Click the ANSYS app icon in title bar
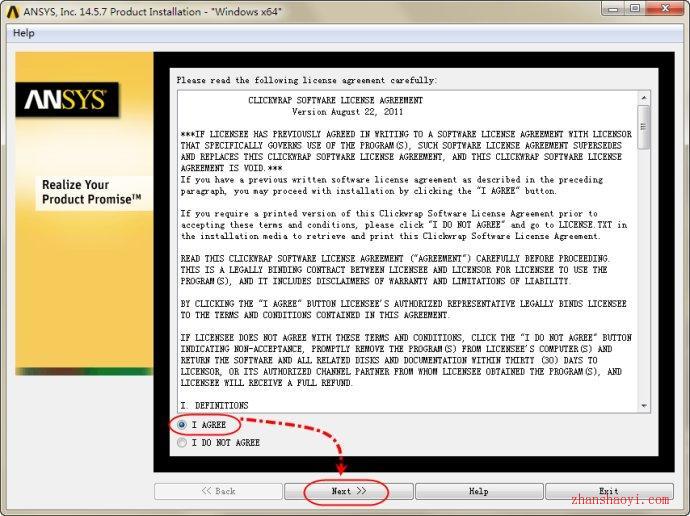 pos(13,12)
